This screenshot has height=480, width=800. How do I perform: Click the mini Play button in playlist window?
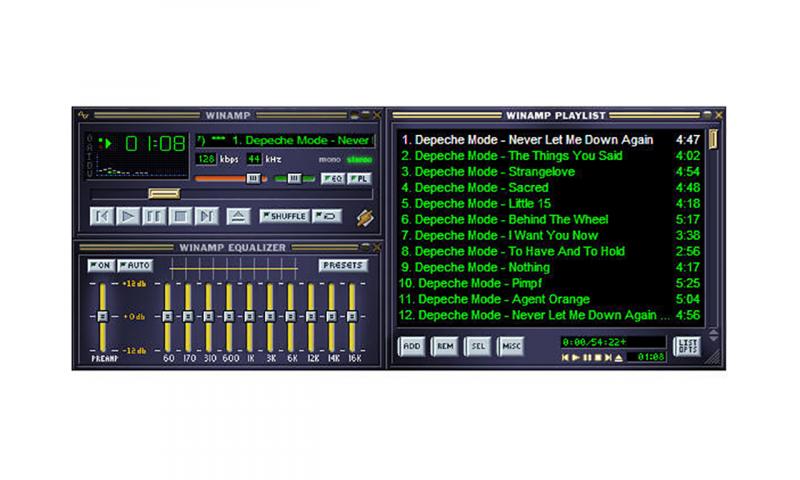pyautogui.click(x=576, y=358)
